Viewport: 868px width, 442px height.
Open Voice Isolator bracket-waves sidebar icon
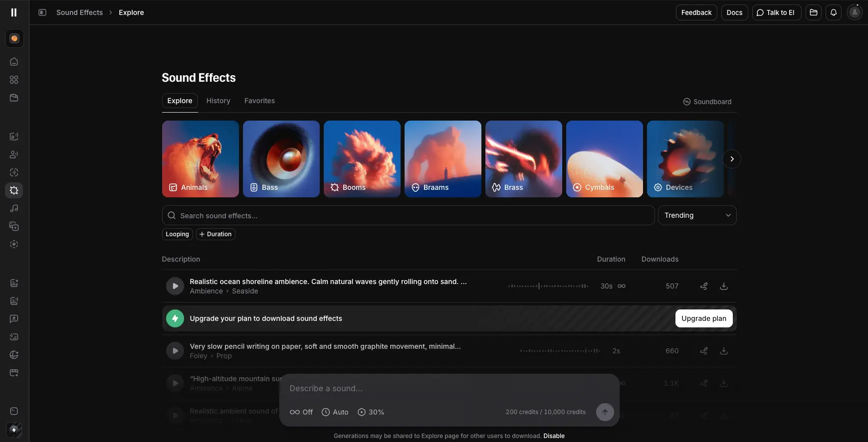(x=14, y=172)
